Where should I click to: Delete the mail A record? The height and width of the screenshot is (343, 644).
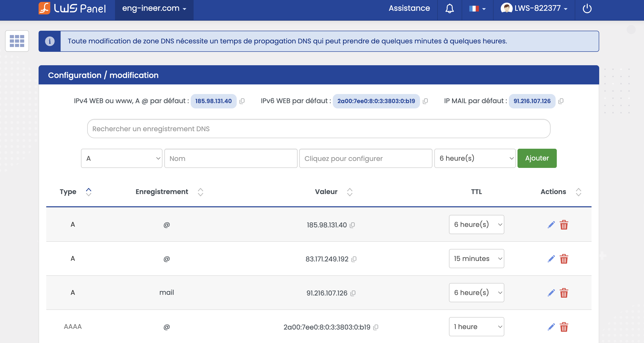coord(564,293)
